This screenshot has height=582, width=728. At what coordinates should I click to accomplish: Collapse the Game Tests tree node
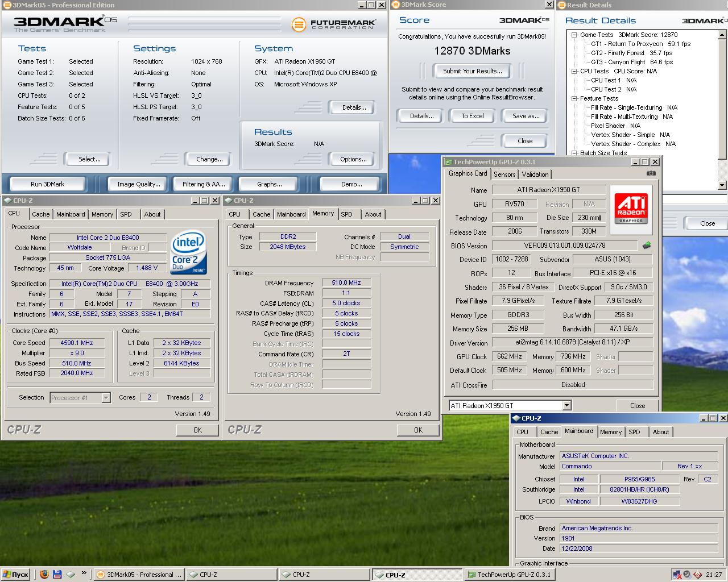[x=574, y=35]
